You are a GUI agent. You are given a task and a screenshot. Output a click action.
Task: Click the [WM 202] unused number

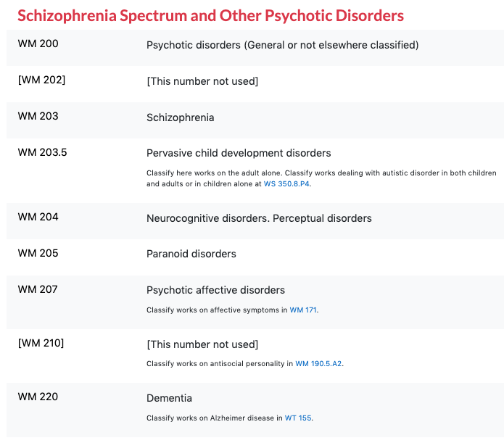[x=41, y=80]
